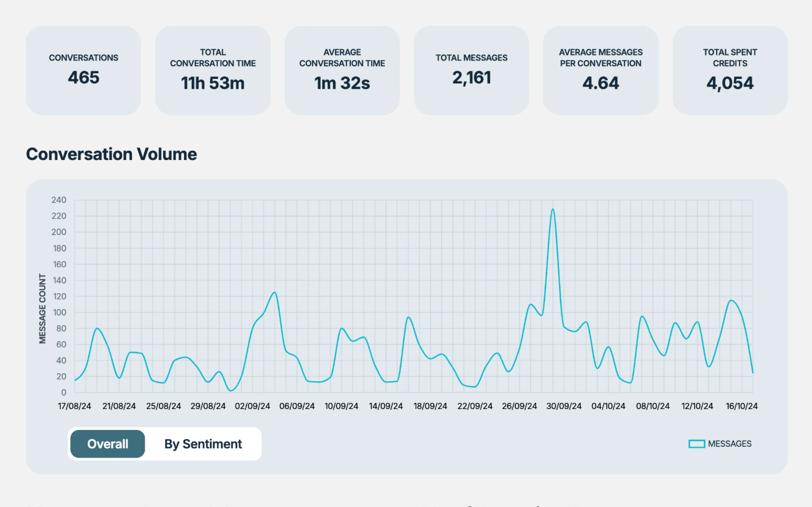Select the Overall view toggle
Viewport: 812px width, 507px height.
tap(108, 444)
